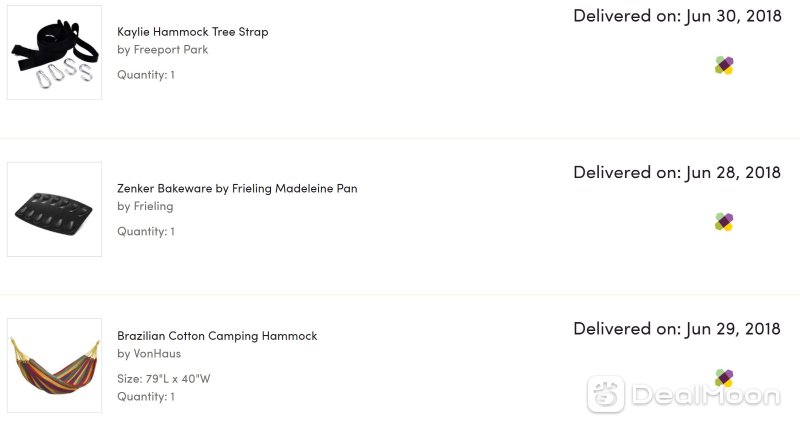Visit the Frieling brand link

pyautogui.click(x=153, y=207)
